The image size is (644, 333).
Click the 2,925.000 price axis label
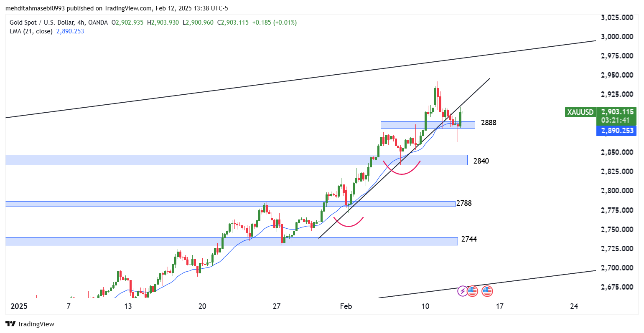[617, 94]
